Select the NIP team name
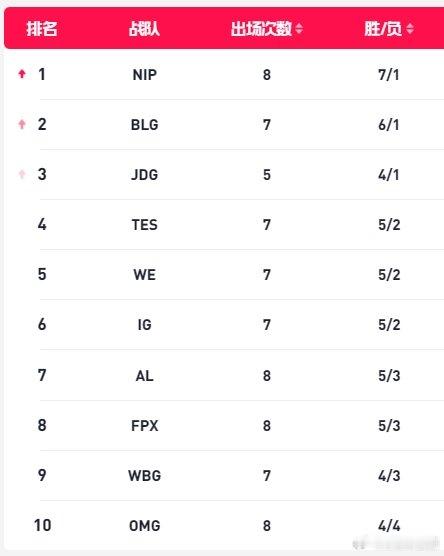Screen dimensions: 444x556 [x=145, y=75]
